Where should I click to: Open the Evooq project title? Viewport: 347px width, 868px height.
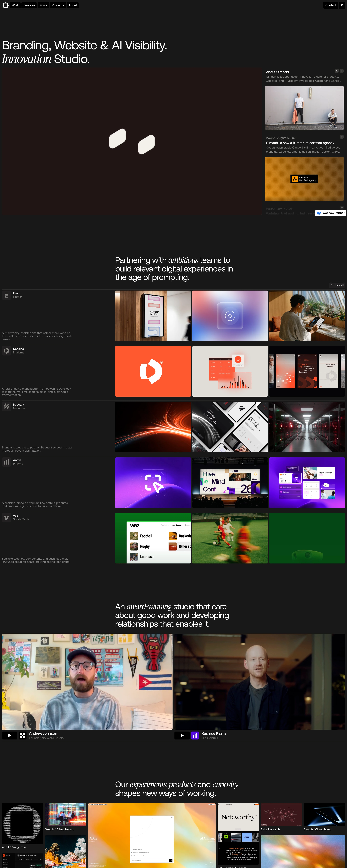(x=17, y=293)
